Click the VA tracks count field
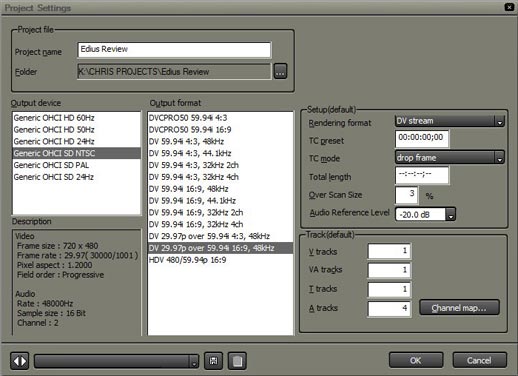The height and width of the screenshot is (376, 518). (x=389, y=270)
